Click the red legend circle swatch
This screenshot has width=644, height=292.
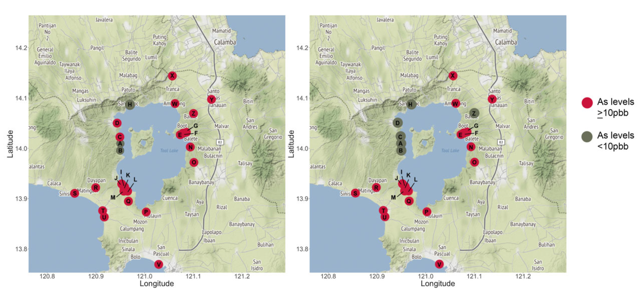point(587,103)
